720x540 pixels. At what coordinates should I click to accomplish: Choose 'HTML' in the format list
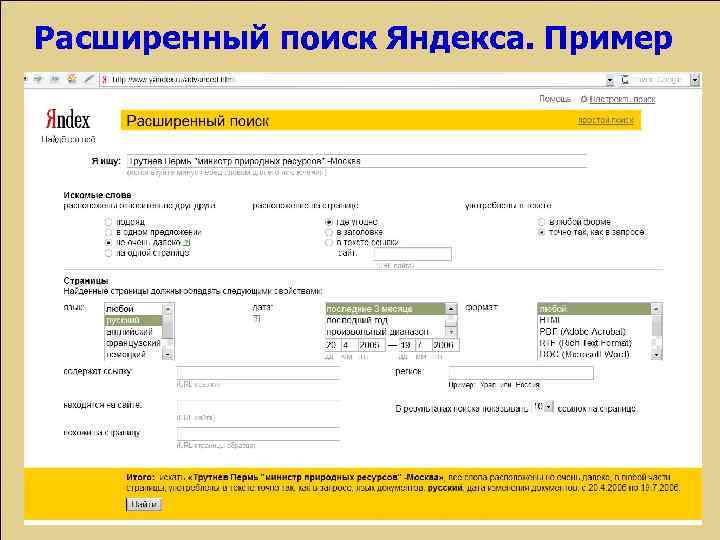[594, 320]
